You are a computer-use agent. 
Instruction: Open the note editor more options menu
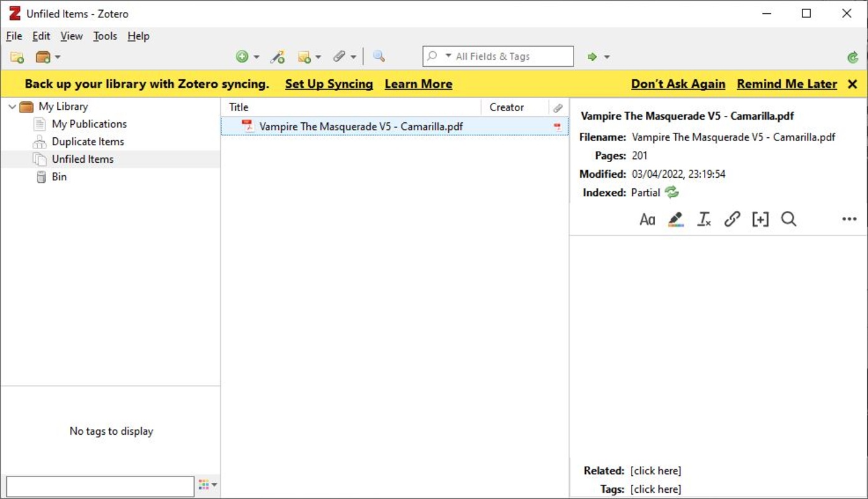point(849,220)
